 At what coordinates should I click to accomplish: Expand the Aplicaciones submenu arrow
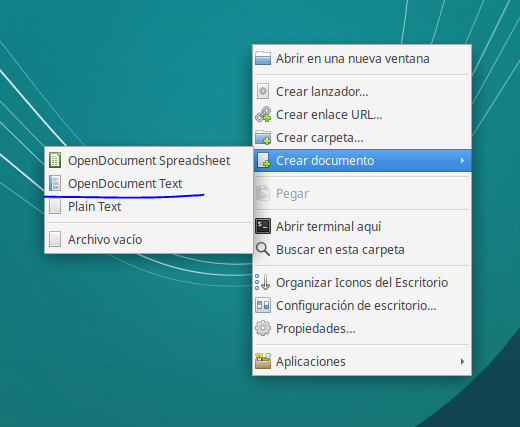coord(462,361)
